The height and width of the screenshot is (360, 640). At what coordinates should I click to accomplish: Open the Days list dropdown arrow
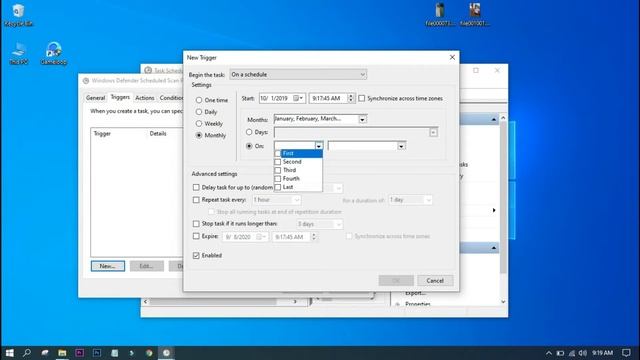pos(433,132)
